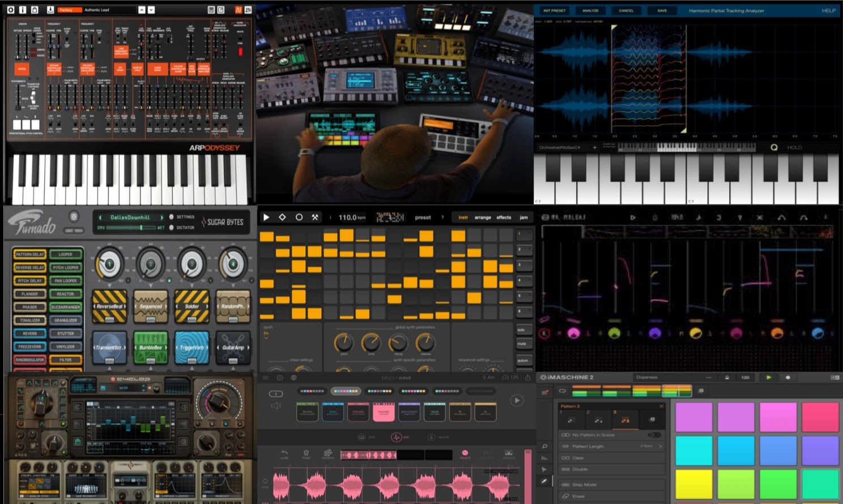Select the ReverseBeat effect slot
Viewport: 843px width, 504px height.
tap(110, 306)
